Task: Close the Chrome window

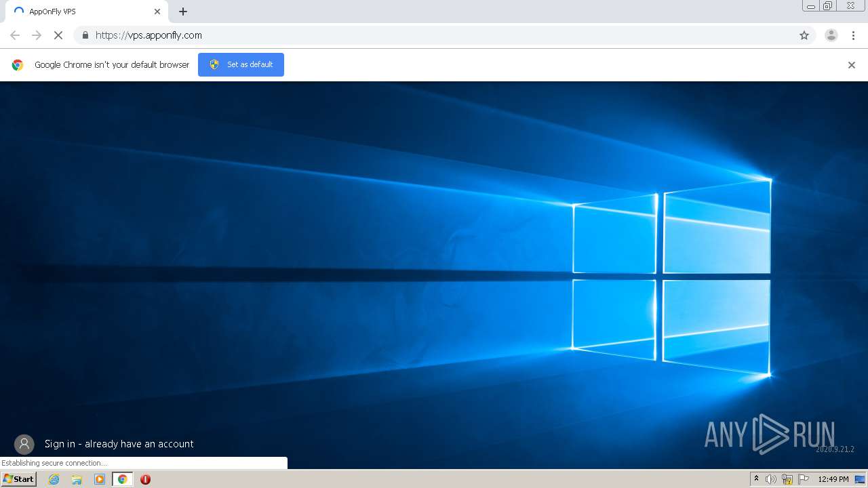Action: click(850, 6)
